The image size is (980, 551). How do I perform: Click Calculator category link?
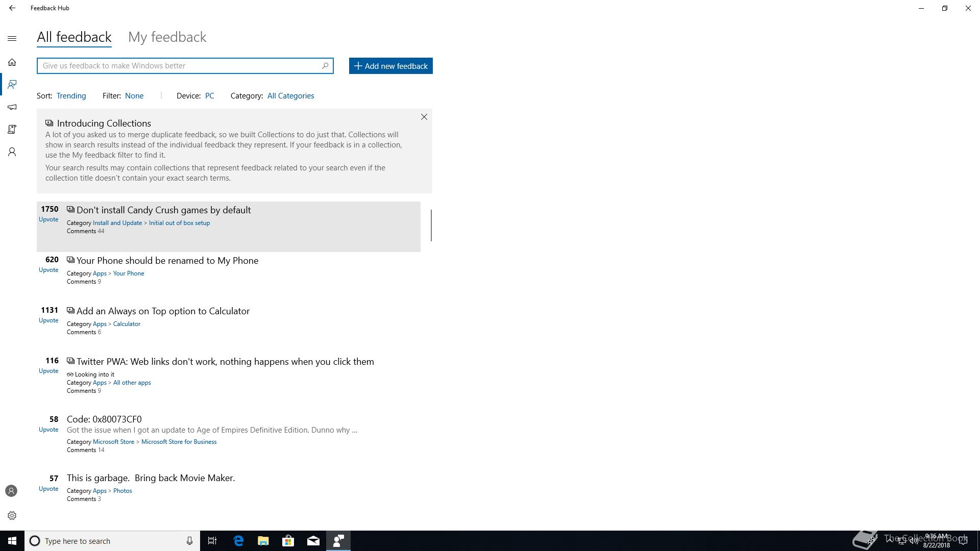coord(127,324)
